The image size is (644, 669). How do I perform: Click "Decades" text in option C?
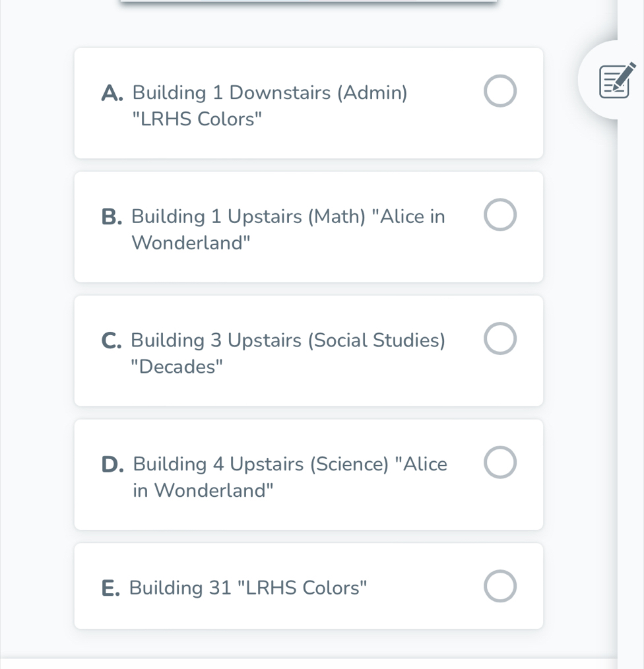(x=177, y=367)
